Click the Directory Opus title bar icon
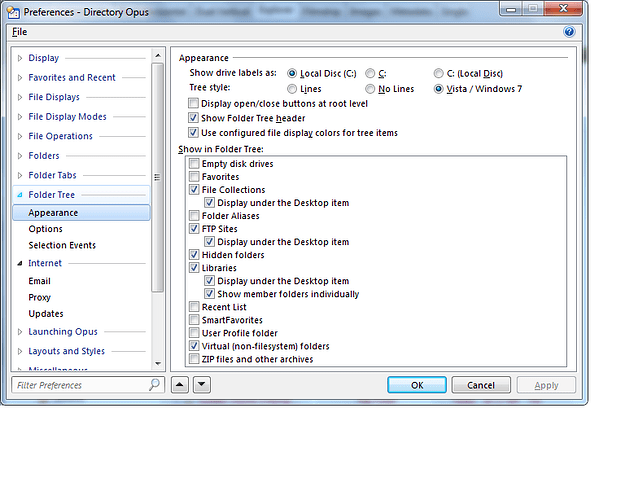This screenshot has width=625, height=500. click(x=13, y=13)
